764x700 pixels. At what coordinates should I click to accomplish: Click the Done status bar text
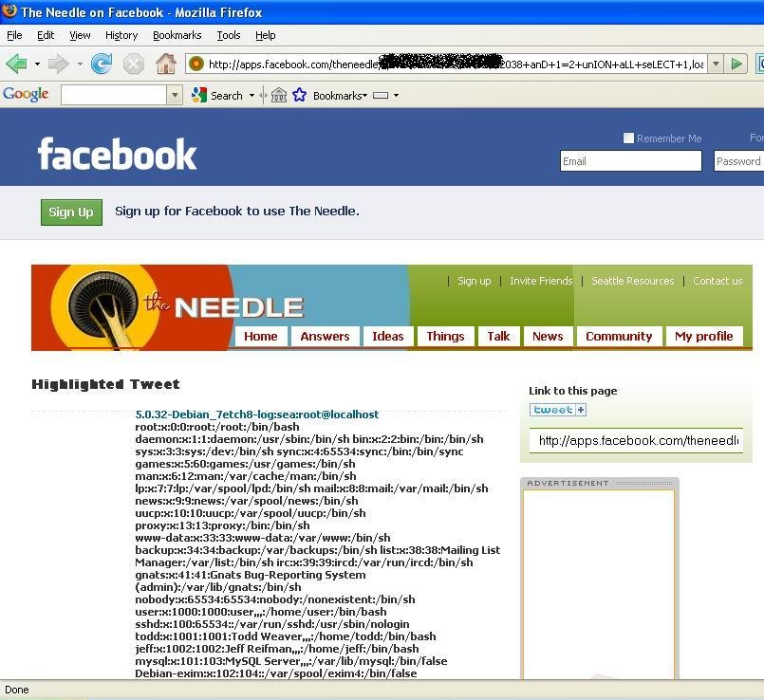tap(17, 690)
